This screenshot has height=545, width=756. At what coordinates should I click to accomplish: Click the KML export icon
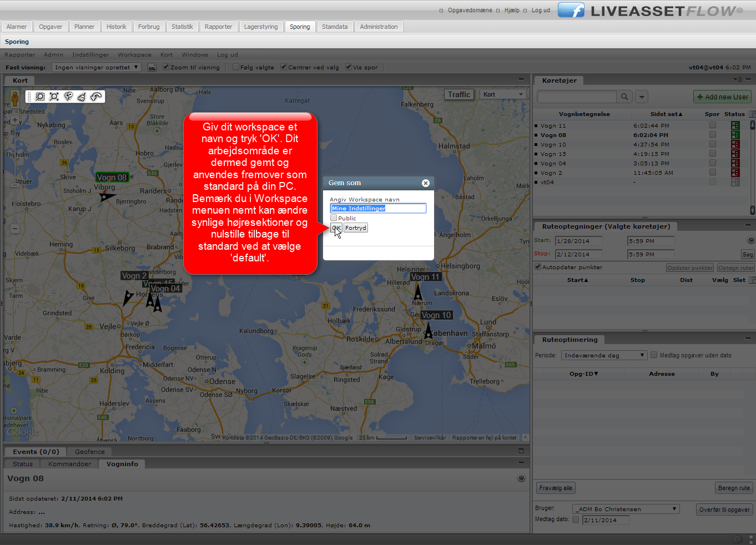pyautogui.click(x=152, y=67)
